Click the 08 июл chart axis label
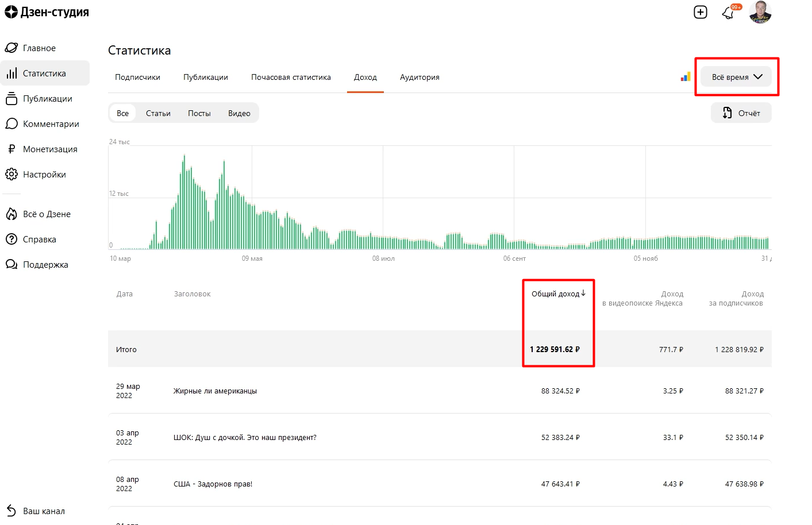The width and height of the screenshot is (812, 525). (383, 258)
